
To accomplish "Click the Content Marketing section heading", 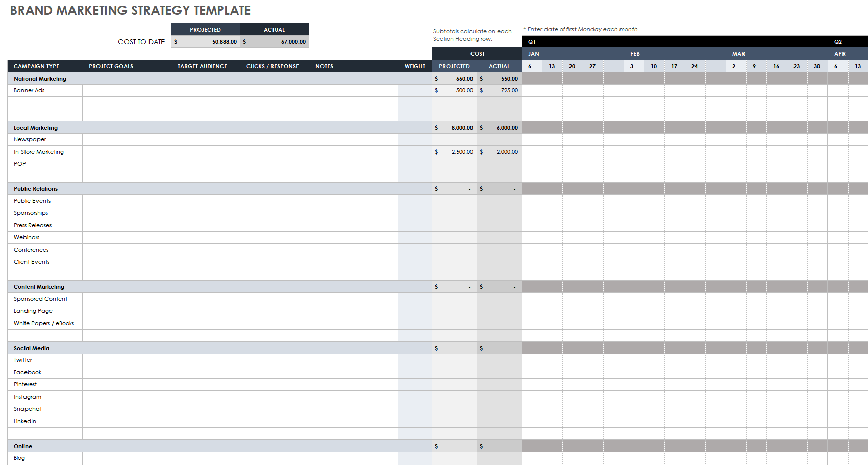I will pos(39,287).
